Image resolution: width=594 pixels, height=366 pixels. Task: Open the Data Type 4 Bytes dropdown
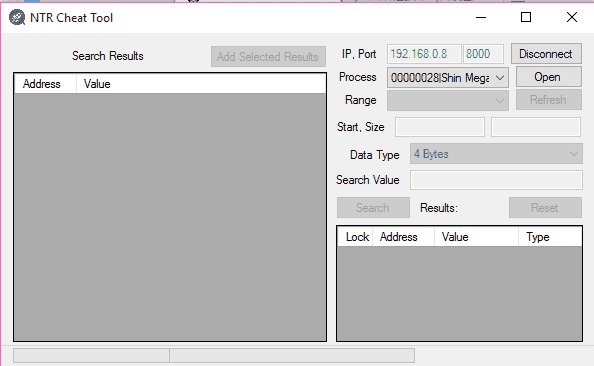[496, 154]
